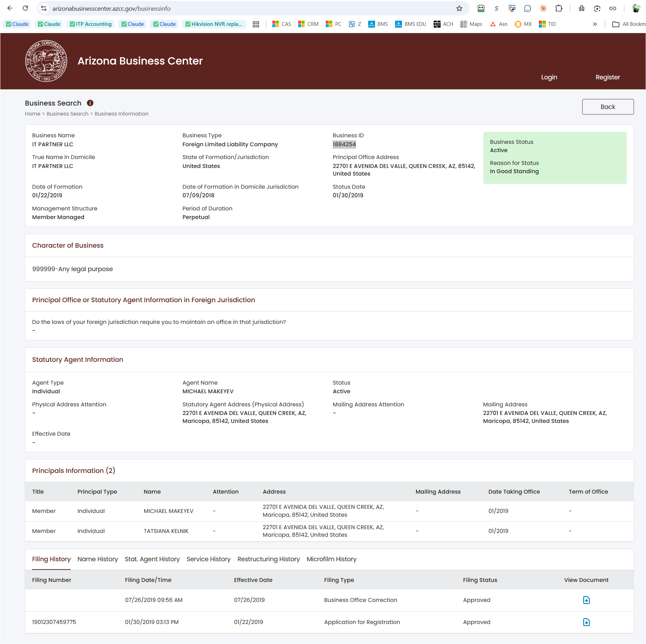Click the link chain extension icon
This screenshot has height=644, width=646.
pyautogui.click(x=613, y=8)
